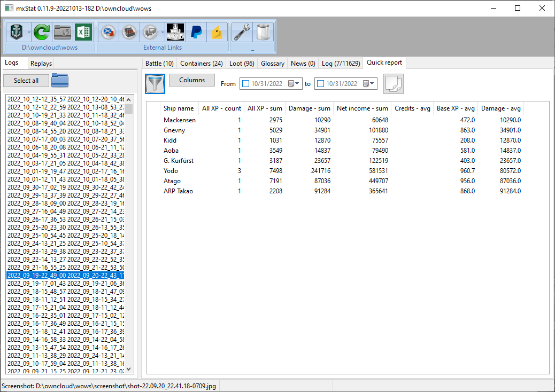Screen dimensions: 555x392
Task: Select the Gnevny ship row
Action: point(342,130)
